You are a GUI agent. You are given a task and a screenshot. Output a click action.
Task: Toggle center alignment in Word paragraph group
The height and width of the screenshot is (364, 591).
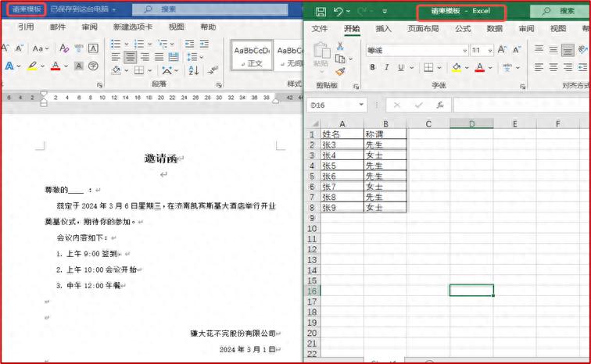click(131, 57)
